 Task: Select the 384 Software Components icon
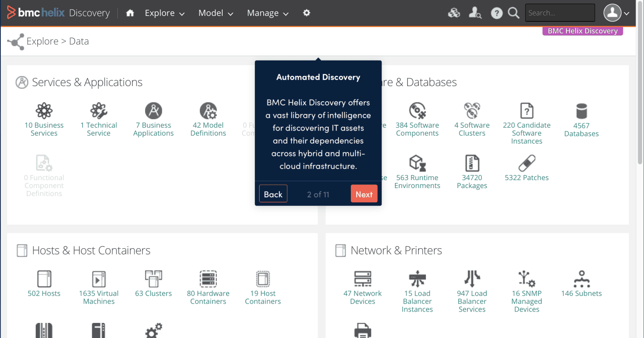[x=417, y=111]
